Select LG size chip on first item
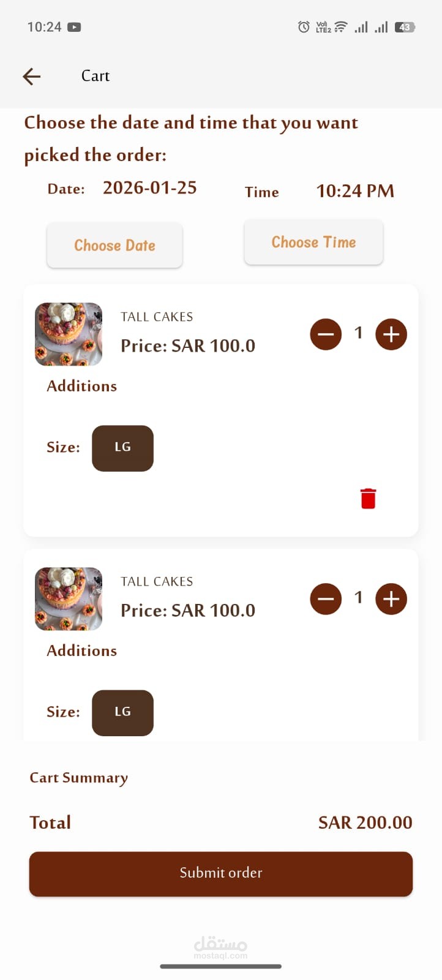Screen dimensions: 442x980 pyautogui.click(x=122, y=448)
